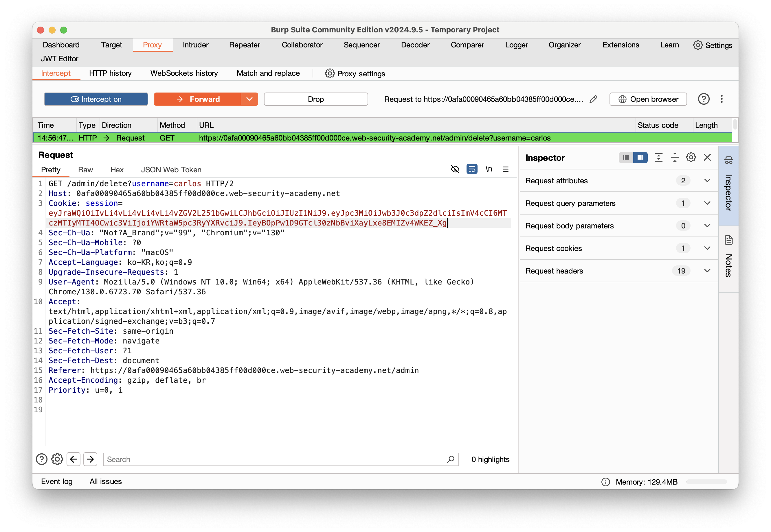Toggle hide non-printable characters eye icon
This screenshot has width=771, height=532.
click(455, 169)
